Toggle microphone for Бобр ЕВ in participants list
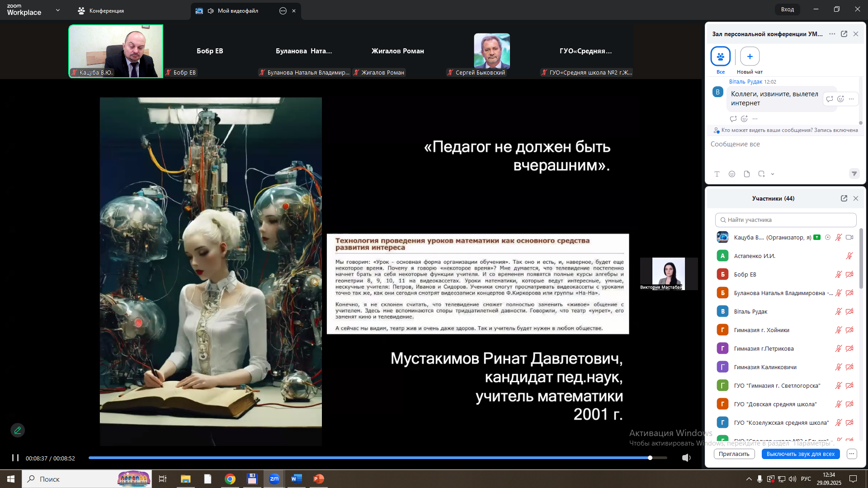868x488 pixels. 838,274
